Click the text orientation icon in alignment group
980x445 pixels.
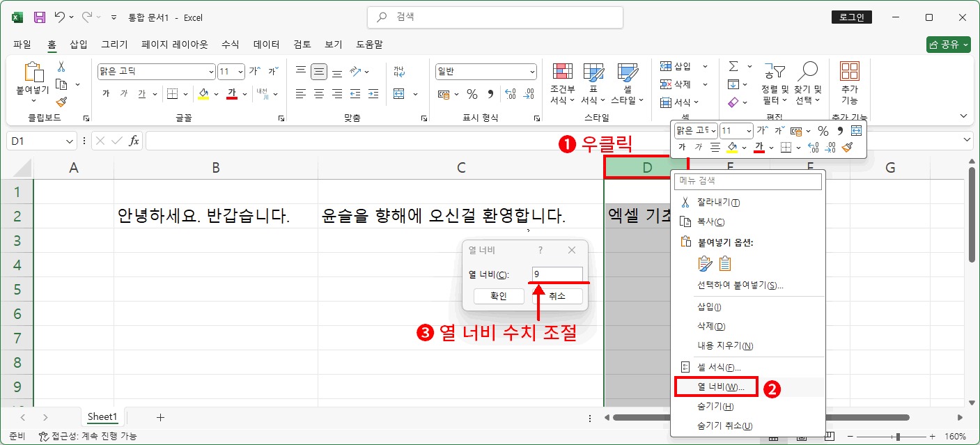click(x=356, y=71)
